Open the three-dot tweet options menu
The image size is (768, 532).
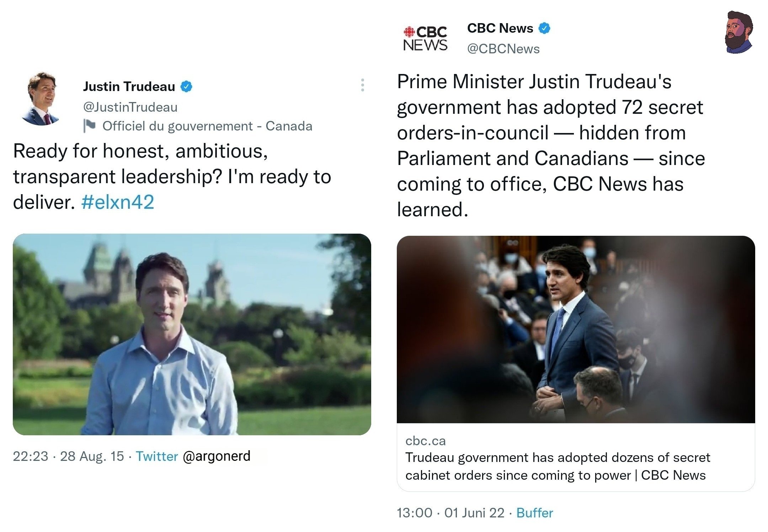pos(362,85)
